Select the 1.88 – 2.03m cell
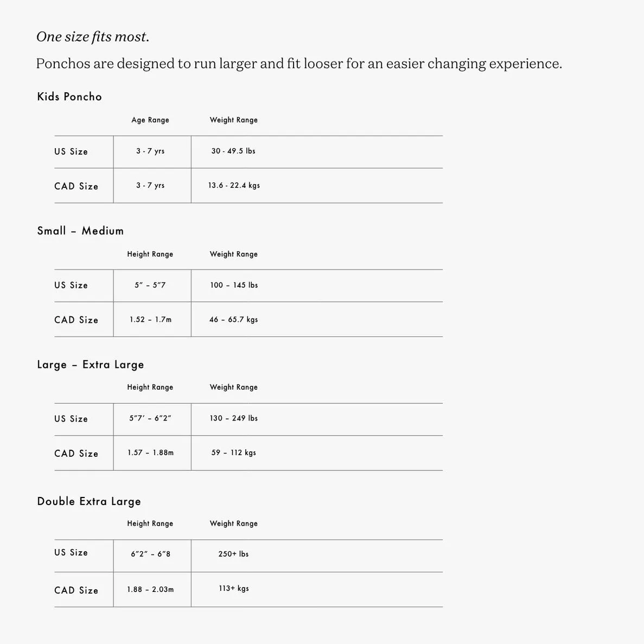The image size is (644, 644). tap(150, 589)
